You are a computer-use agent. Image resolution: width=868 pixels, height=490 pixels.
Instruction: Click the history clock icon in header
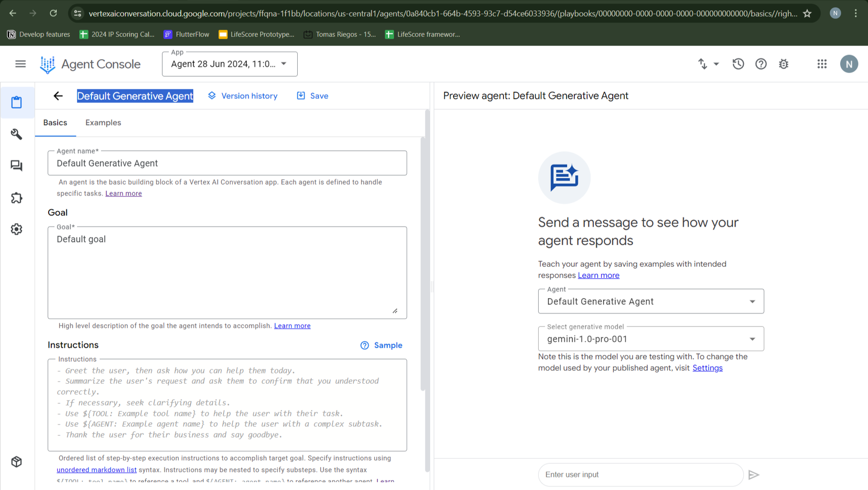click(x=738, y=64)
